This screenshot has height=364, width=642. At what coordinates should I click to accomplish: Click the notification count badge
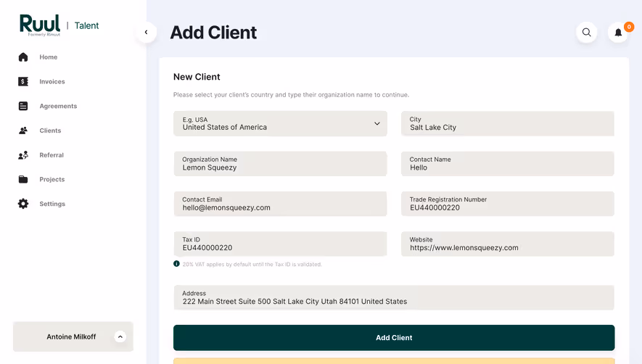[629, 27]
